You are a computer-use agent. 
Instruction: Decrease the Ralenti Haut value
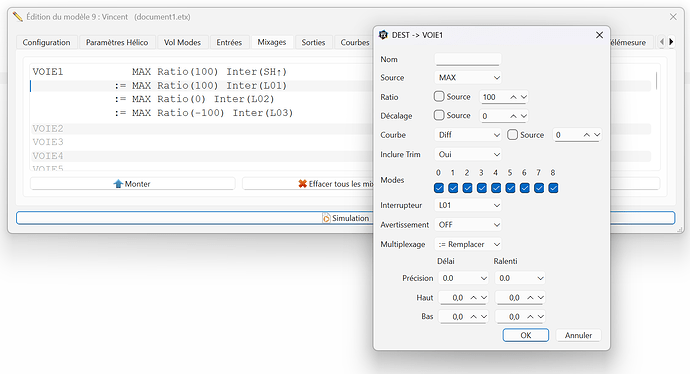pyautogui.click(x=541, y=298)
